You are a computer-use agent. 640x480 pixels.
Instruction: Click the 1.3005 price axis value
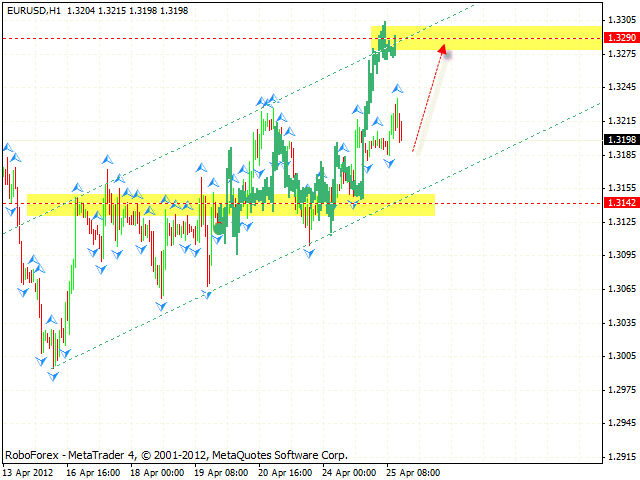pos(622,356)
